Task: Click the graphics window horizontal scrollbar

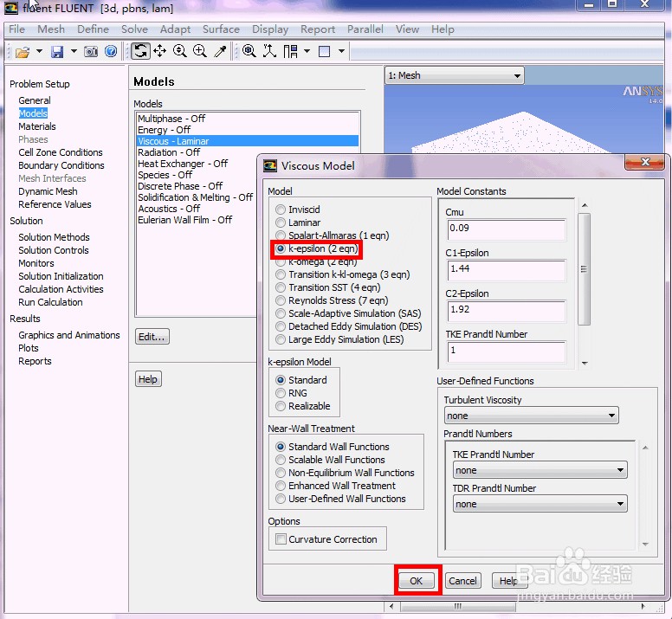Action: tap(458, 606)
